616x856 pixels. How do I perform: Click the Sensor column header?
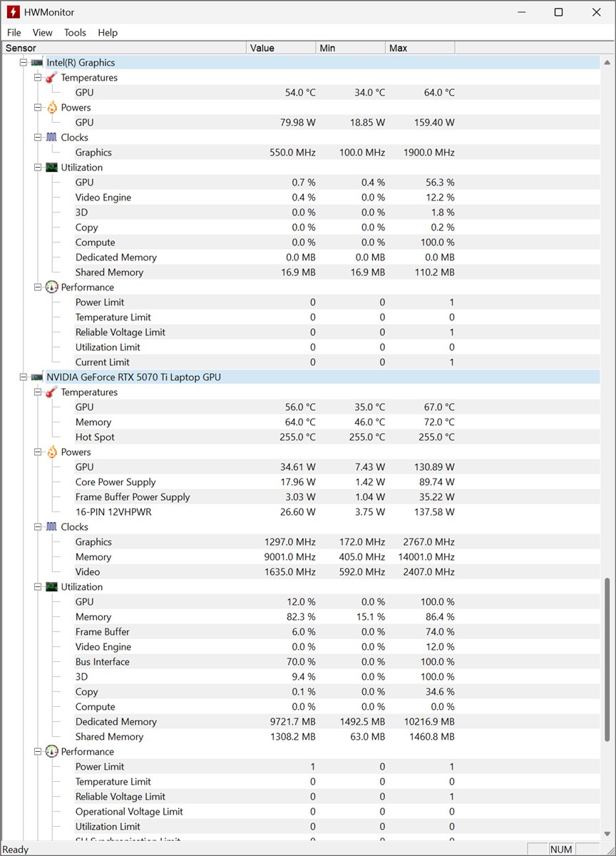point(125,48)
